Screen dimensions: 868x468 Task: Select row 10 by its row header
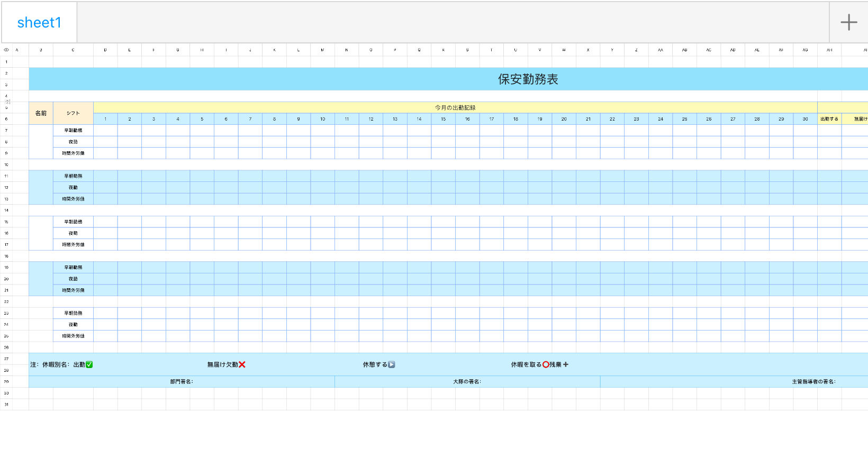pyautogui.click(x=6, y=164)
